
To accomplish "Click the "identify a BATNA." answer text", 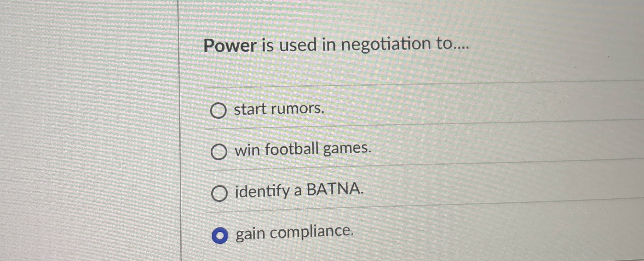I will tap(299, 191).
